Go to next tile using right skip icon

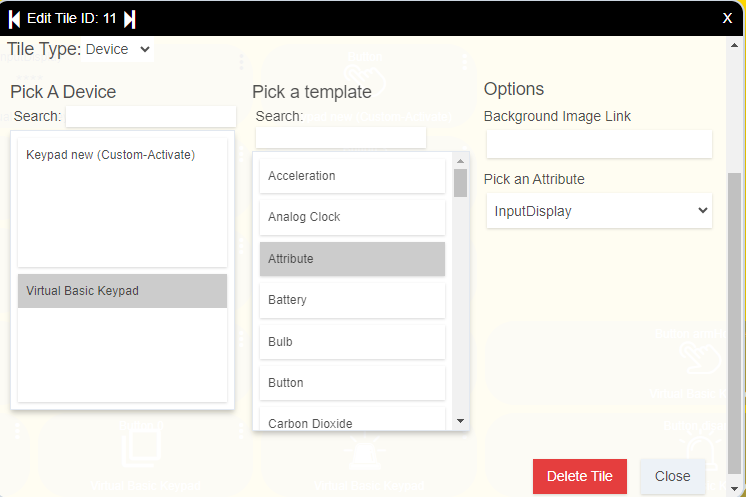(129, 19)
